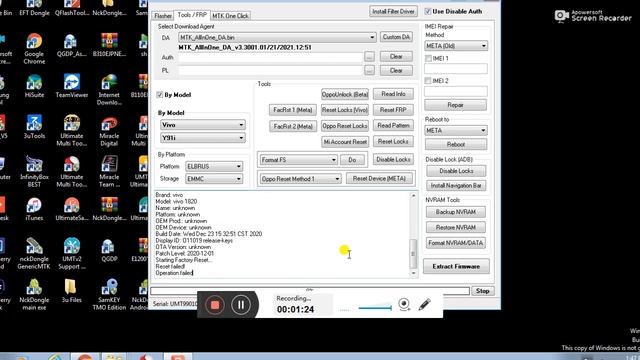Click the Install Navigation Bar button
The width and height of the screenshot is (640, 360).
(456, 185)
